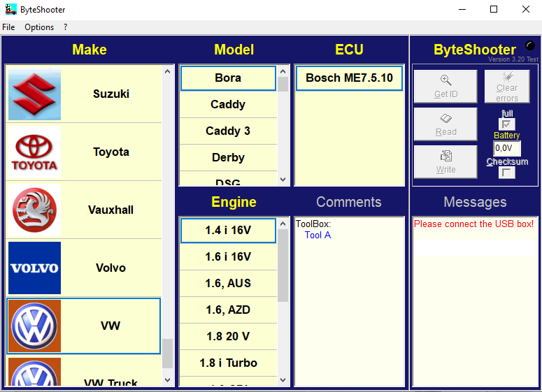
Task: Select Caddy 3 model
Action: coord(228,131)
